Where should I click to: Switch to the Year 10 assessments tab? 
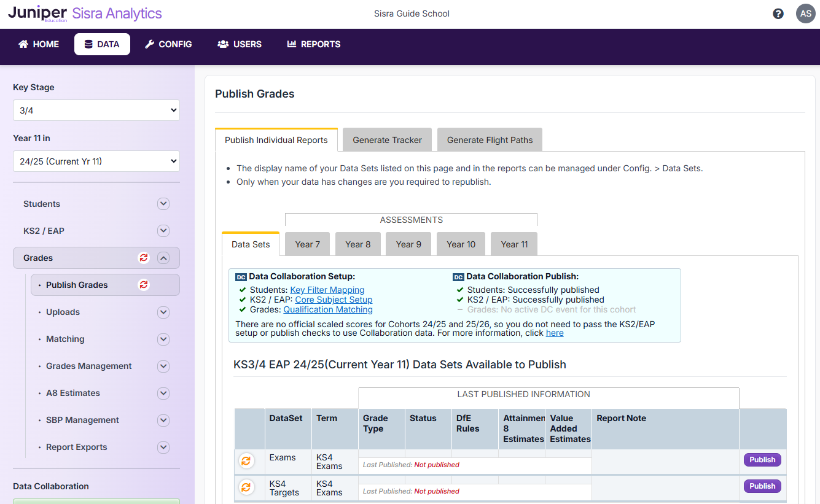tap(461, 244)
